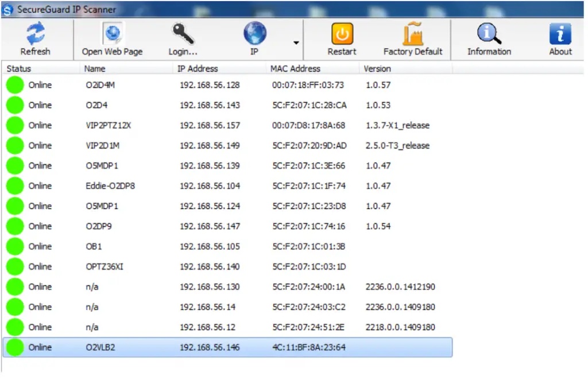Click IP address 192.168.56.14
The width and height of the screenshot is (588, 380).
pyautogui.click(x=207, y=308)
